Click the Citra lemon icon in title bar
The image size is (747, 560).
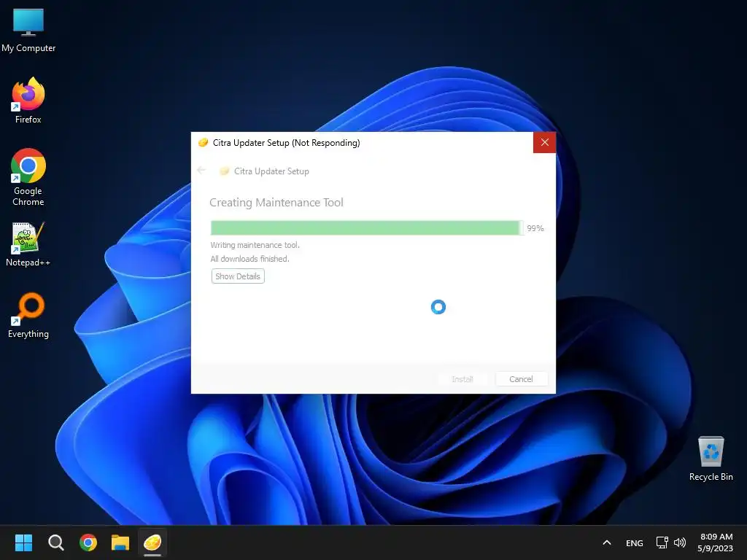coord(203,142)
